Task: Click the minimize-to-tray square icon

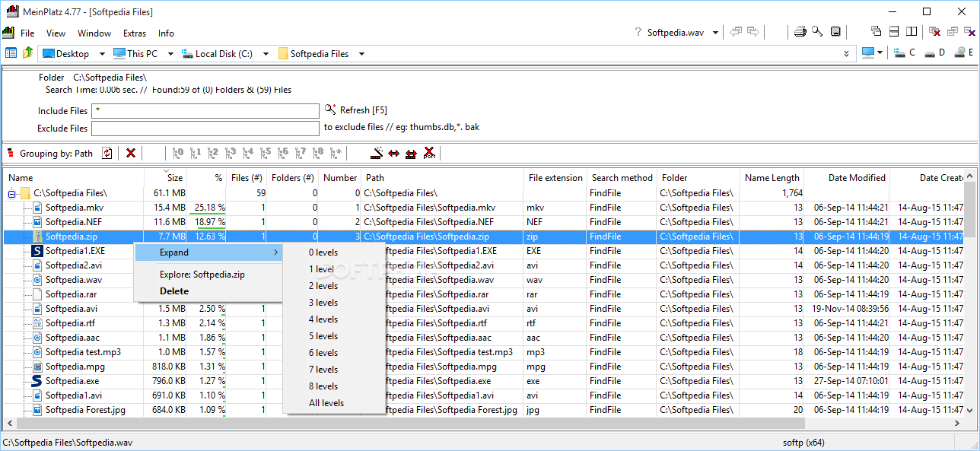Action: [835, 32]
